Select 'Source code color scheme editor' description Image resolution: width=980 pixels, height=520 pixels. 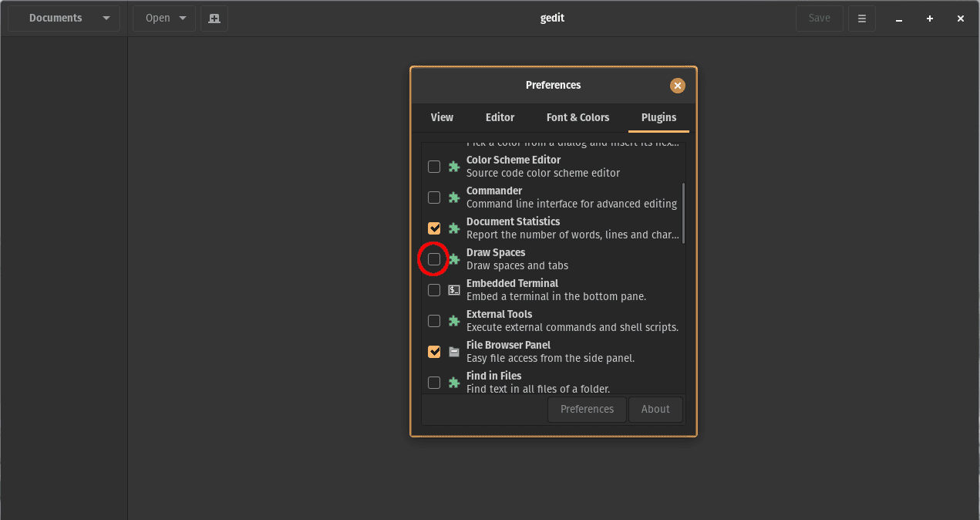point(543,174)
